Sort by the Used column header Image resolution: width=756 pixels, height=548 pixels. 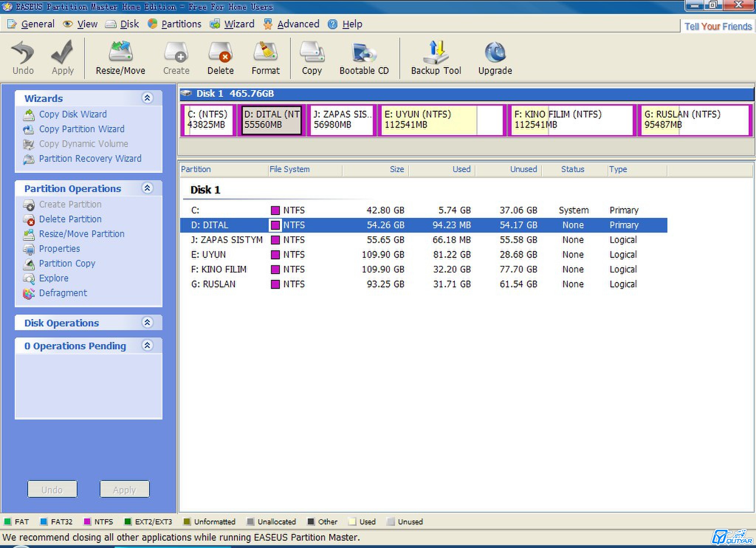(442, 169)
